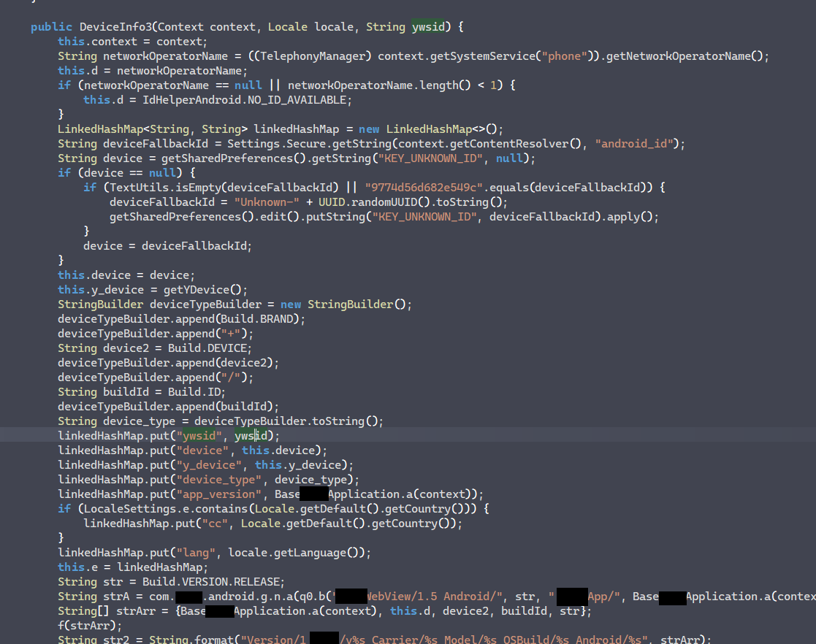The image size is (816, 644).
Task: Click "KEY_UNKNOWN_ID" in the getString call
Action: [x=430, y=158]
